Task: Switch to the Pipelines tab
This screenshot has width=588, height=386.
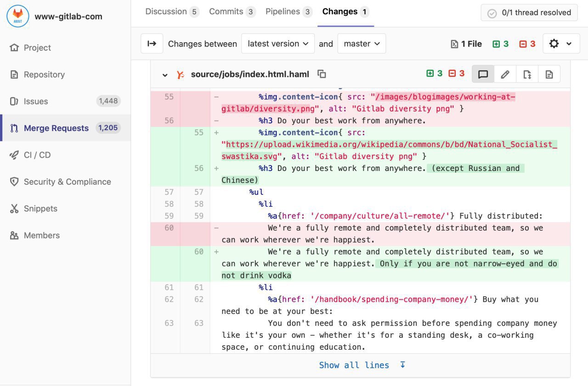Action: (x=289, y=12)
